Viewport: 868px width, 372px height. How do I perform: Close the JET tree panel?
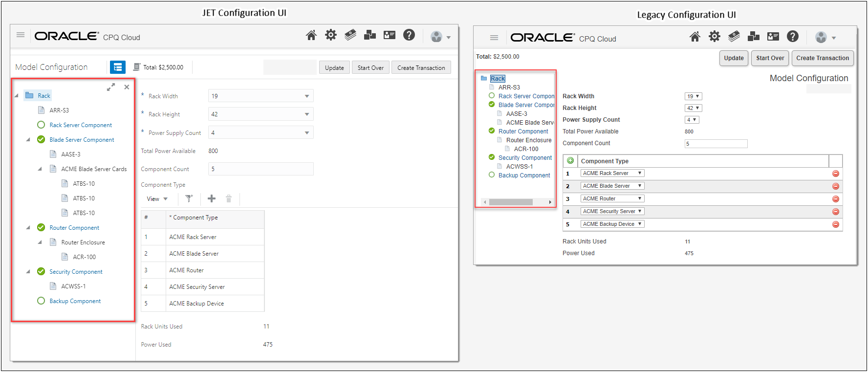[x=127, y=87]
